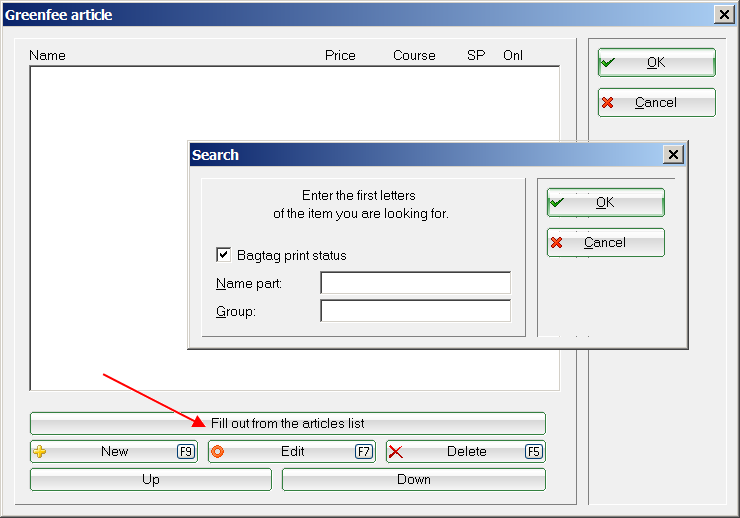The width and height of the screenshot is (740, 518).
Task: Click into the Group text field
Action: 415,311
